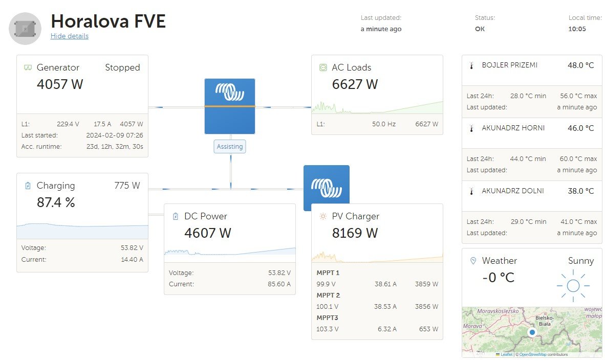The image size is (605, 364).
Task: Click the BOJLER PRIZEMI thermometer icon
Action: click(471, 65)
